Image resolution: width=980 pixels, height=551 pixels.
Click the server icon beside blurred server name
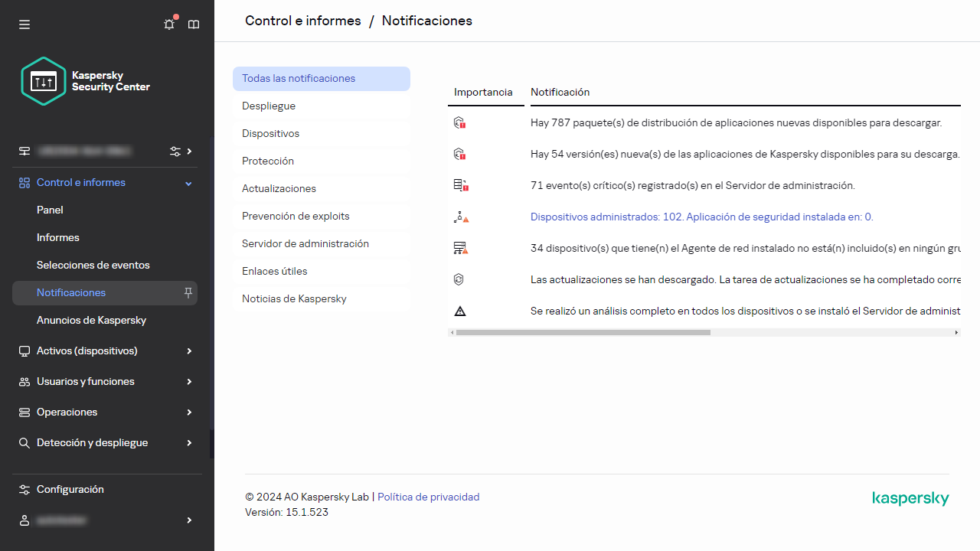coord(24,152)
